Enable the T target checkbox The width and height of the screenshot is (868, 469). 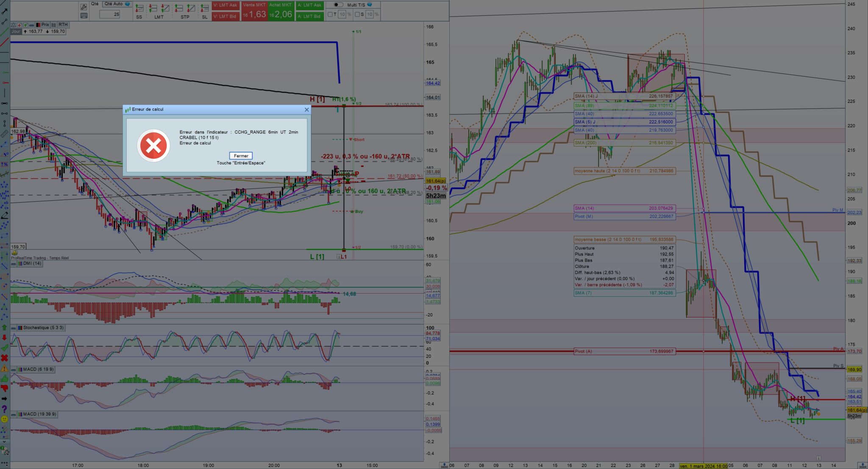pos(330,14)
